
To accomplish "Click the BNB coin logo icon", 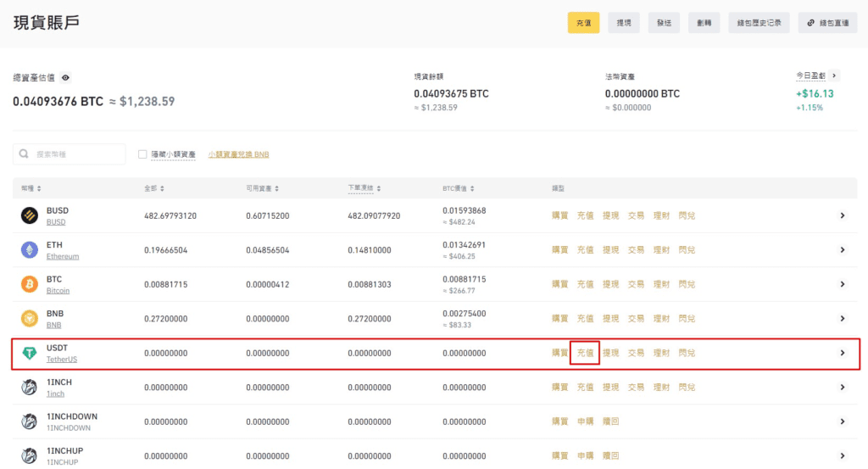I will click(x=30, y=318).
